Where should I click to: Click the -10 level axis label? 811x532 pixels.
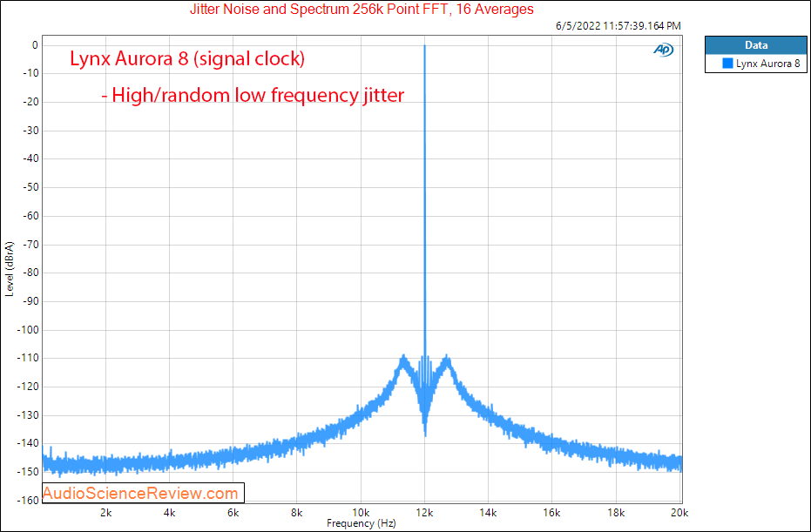(x=30, y=73)
